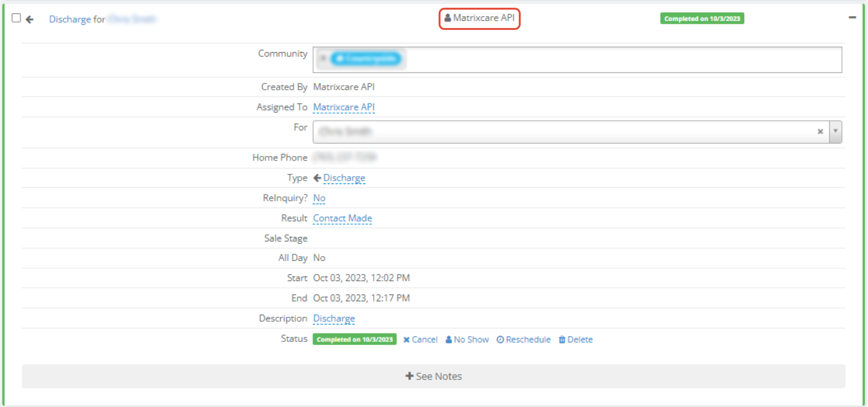Expand the See Notes bar
Viewport: 868px width, 407px height.
pos(433,376)
